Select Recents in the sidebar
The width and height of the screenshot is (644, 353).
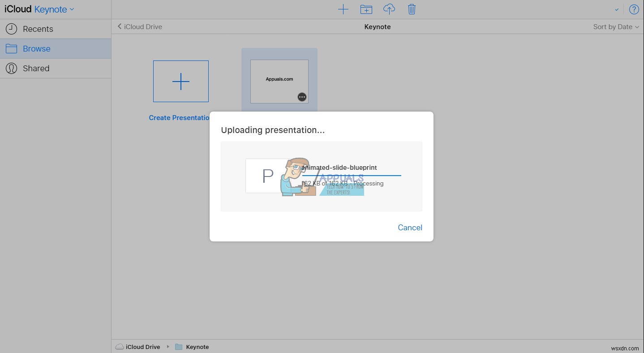pyautogui.click(x=56, y=29)
